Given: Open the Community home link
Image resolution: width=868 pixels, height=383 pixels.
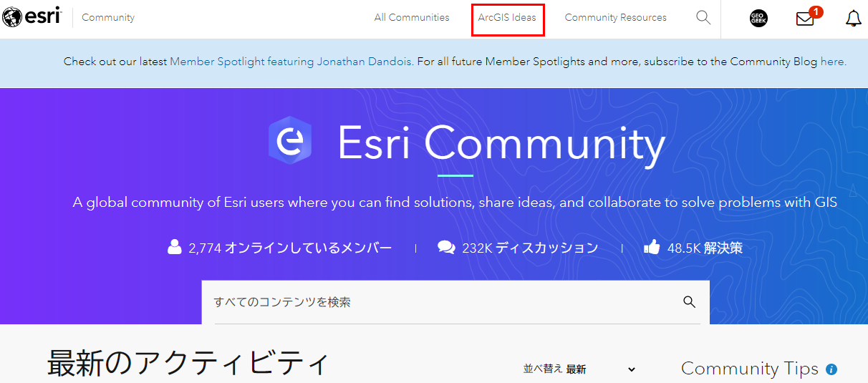Looking at the screenshot, I should click(x=108, y=17).
